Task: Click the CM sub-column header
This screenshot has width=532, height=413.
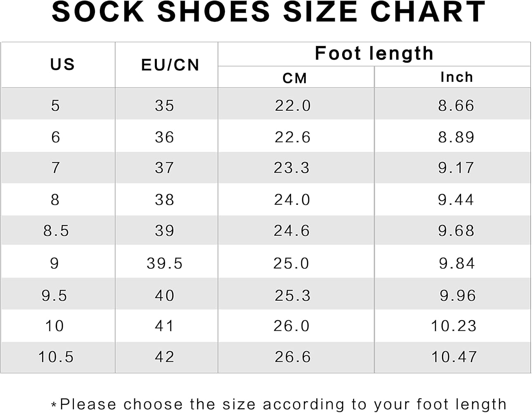Action: pos(295,78)
